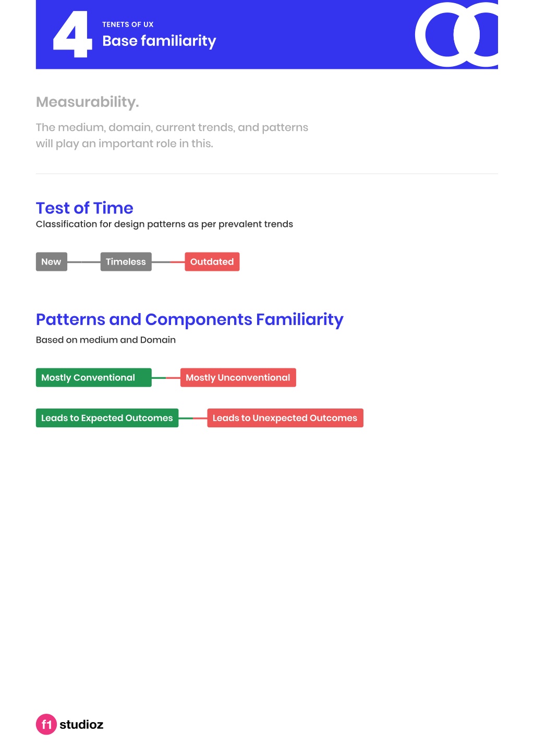Screen dimensions: 534x756
Task: Select the New tag
Action: pos(52,262)
